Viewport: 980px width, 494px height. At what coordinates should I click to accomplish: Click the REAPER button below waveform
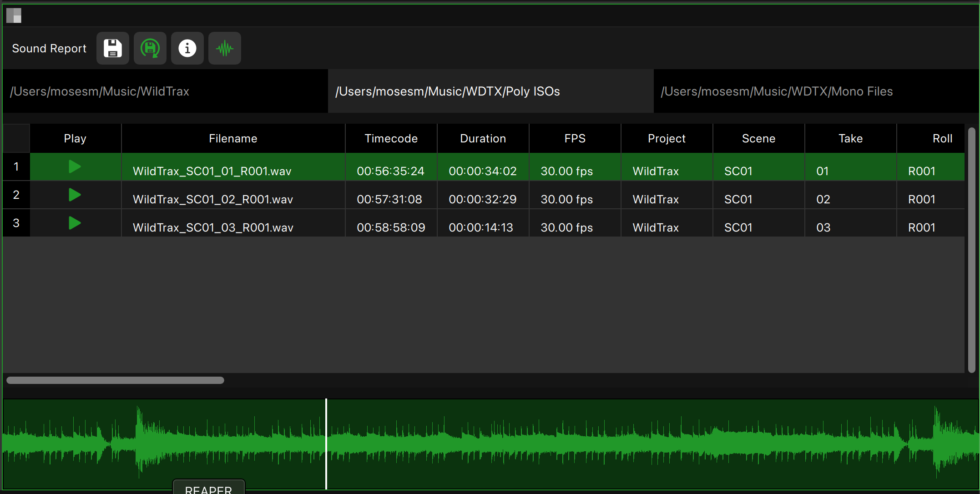pos(208,489)
